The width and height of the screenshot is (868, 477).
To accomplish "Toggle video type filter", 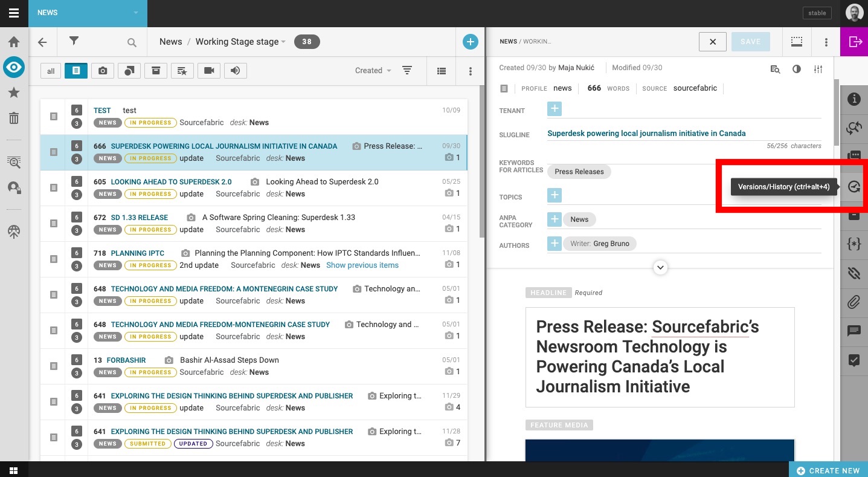I will click(209, 71).
